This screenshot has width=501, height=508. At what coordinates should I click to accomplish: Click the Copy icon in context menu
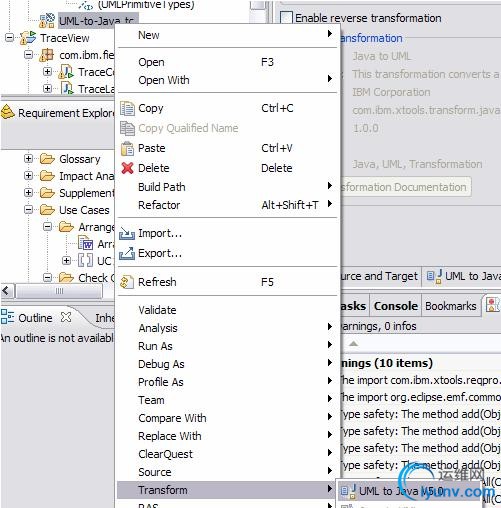click(x=127, y=109)
